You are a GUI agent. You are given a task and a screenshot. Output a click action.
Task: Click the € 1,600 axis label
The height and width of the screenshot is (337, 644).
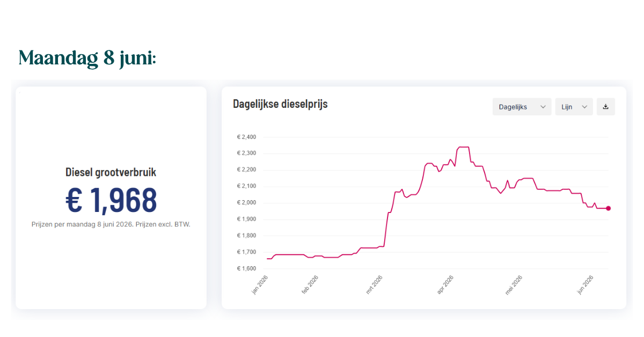(246, 268)
